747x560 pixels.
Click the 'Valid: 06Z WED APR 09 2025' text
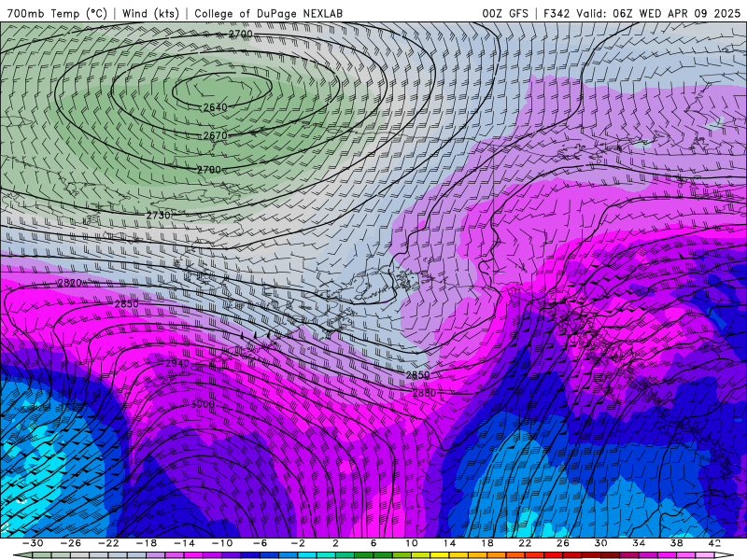658,13
